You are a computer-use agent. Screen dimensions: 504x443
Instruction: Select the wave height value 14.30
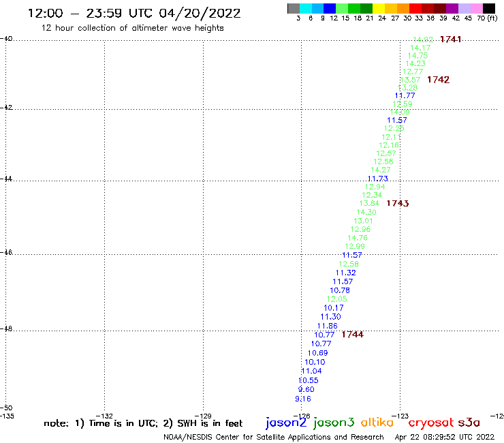click(366, 213)
